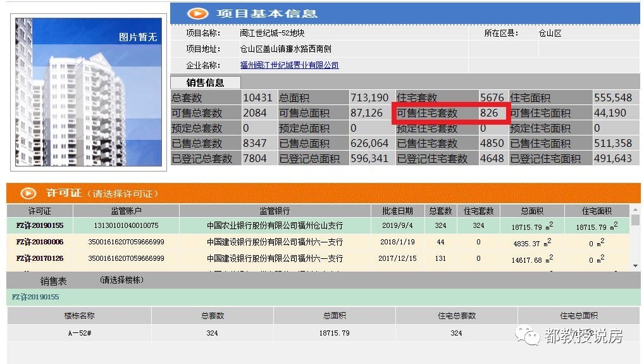Click the 已售住宅套数 value 4850

coord(492,143)
